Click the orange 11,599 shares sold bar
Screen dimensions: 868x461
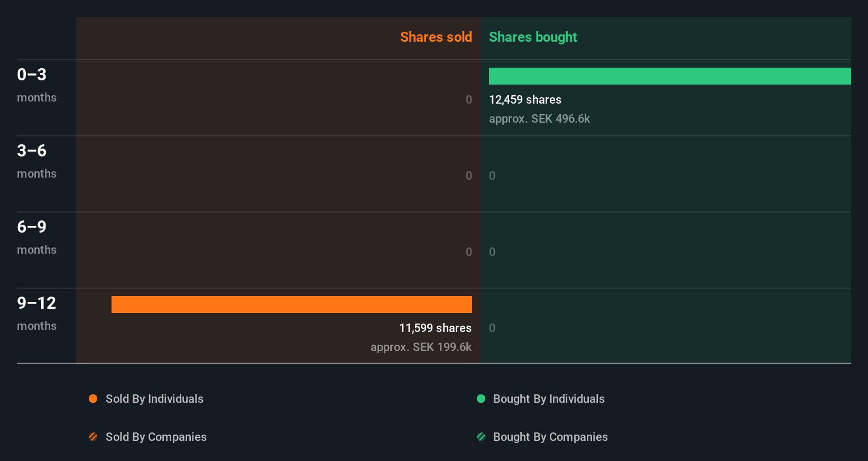292,305
